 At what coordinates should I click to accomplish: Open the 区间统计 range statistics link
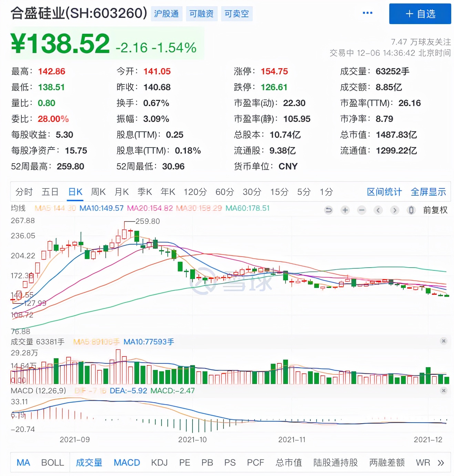pyautogui.click(x=384, y=192)
